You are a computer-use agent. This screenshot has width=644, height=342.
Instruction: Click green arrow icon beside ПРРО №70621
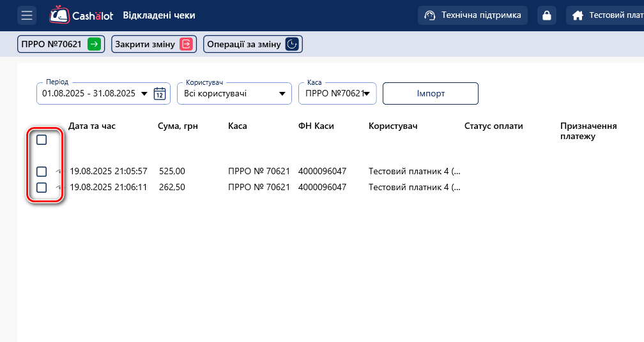coord(94,44)
